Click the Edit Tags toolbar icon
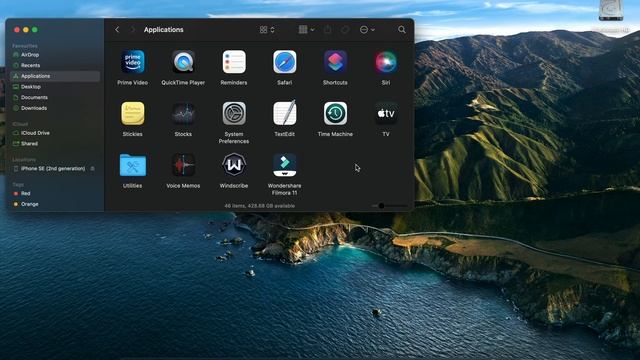This screenshot has height=360, width=640. click(x=345, y=29)
